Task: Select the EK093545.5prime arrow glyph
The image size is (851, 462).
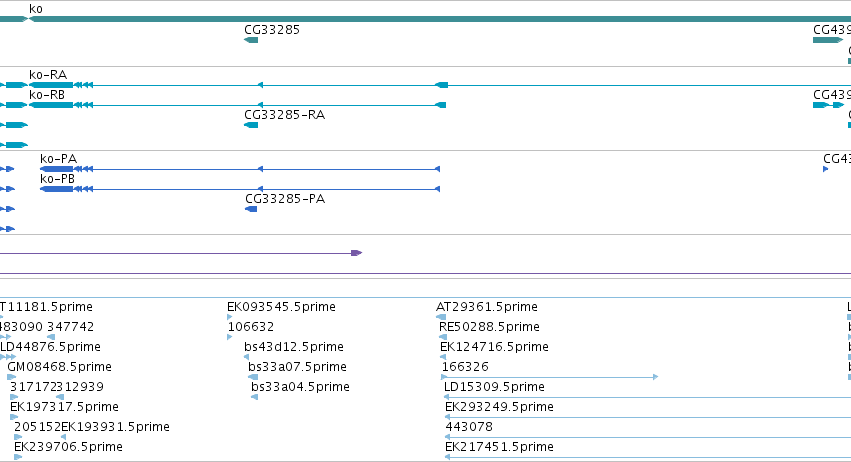Action: (x=230, y=317)
